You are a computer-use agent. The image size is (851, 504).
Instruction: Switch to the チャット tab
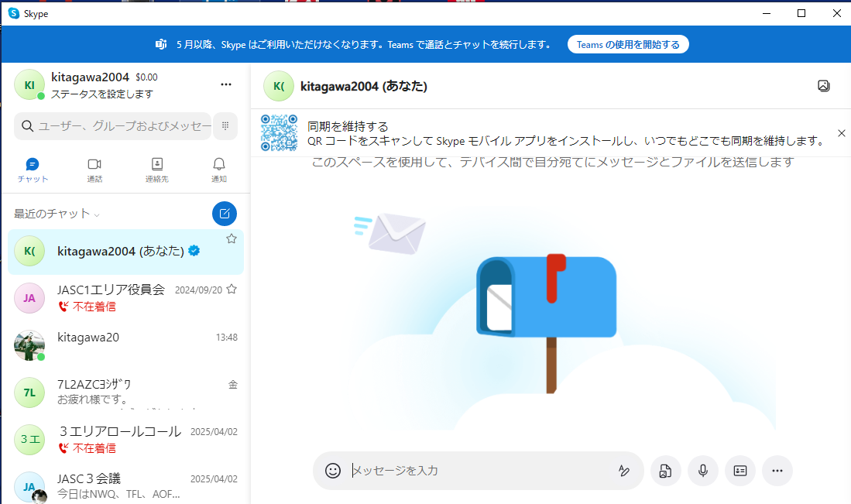(x=33, y=170)
